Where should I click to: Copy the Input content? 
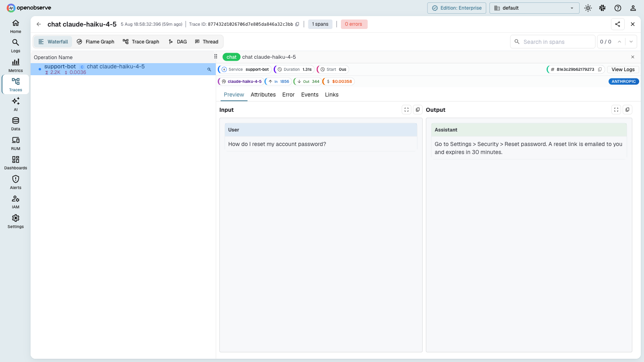(x=418, y=109)
